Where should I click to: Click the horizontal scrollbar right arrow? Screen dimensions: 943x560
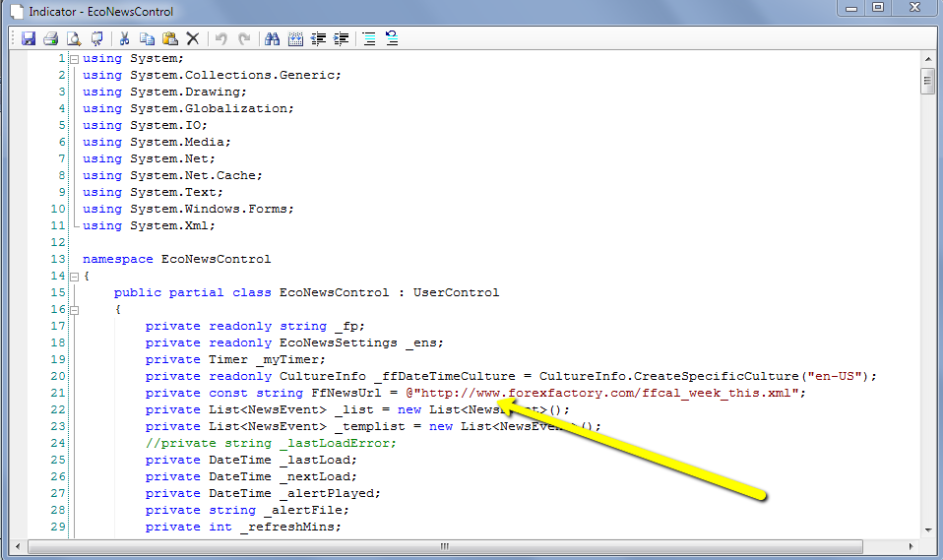coord(912,546)
